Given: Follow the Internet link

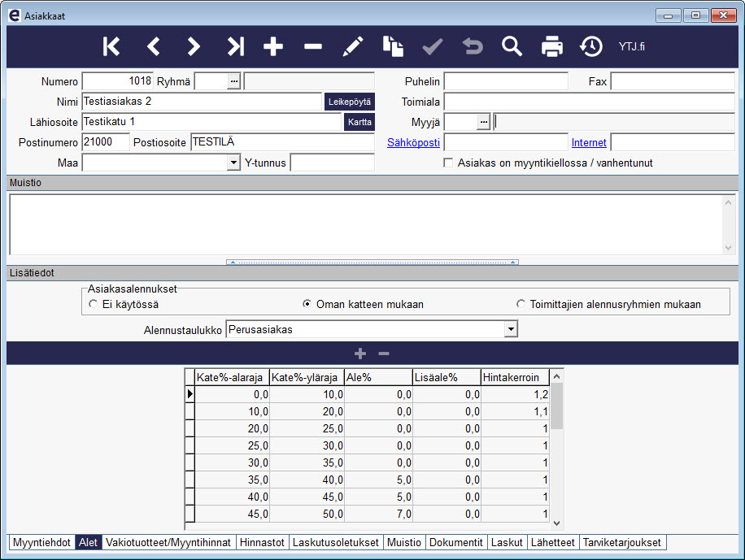Looking at the screenshot, I should pyautogui.click(x=589, y=142).
